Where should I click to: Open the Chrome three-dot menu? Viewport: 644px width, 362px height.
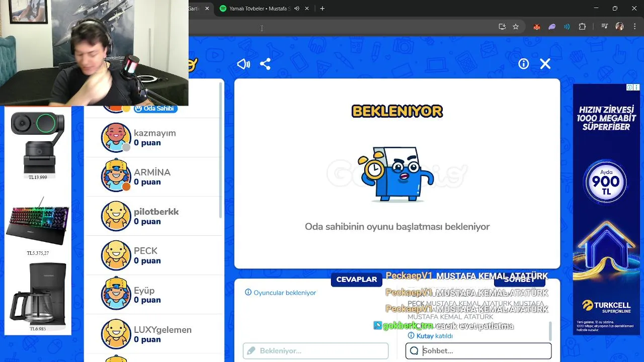point(634,27)
